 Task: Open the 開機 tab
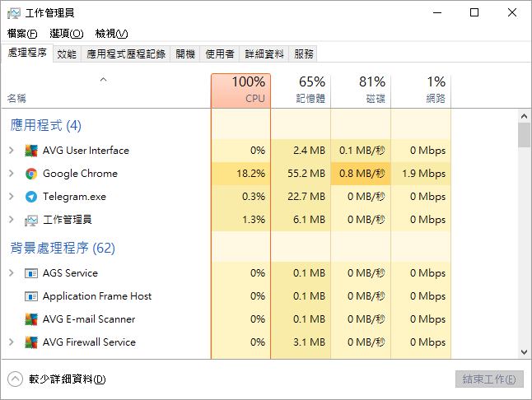pyautogui.click(x=185, y=54)
